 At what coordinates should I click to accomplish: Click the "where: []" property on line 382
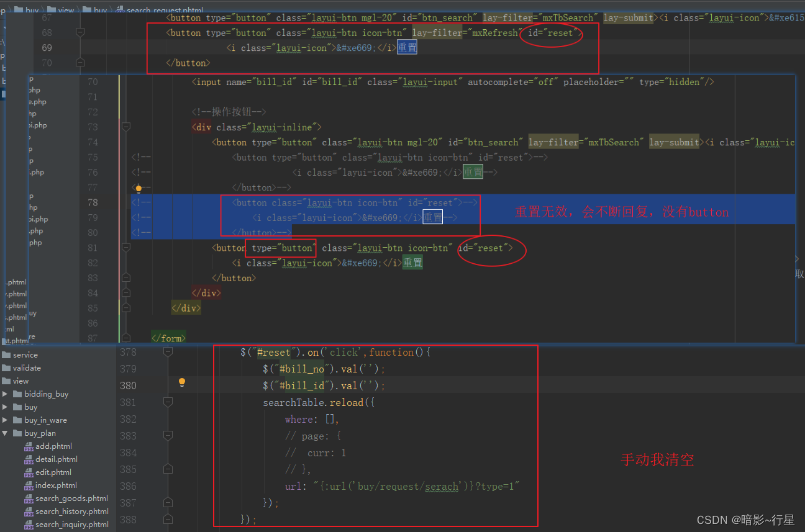pos(312,419)
